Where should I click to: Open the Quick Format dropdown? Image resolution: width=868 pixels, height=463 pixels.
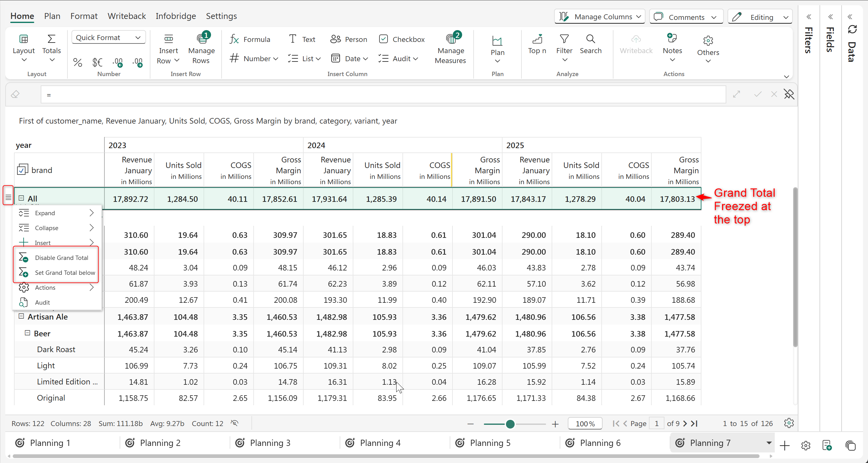(x=108, y=37)
